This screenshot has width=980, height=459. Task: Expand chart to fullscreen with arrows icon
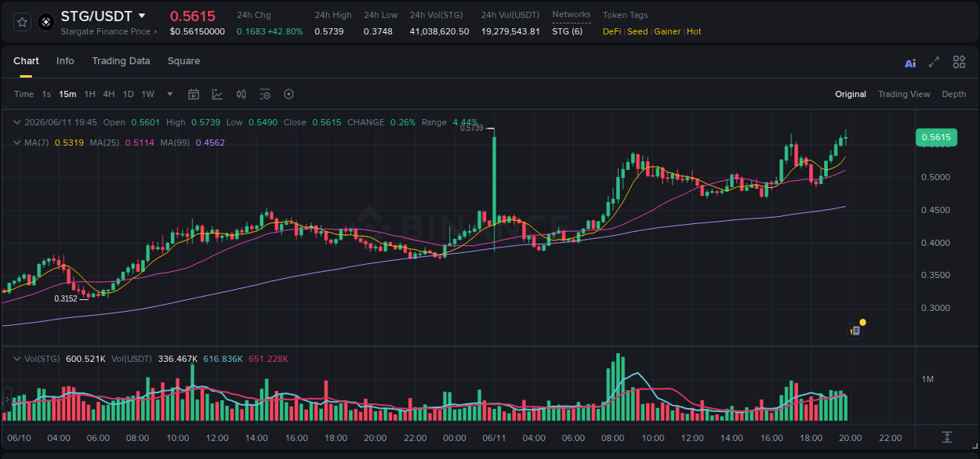click(x=934, y=62)
